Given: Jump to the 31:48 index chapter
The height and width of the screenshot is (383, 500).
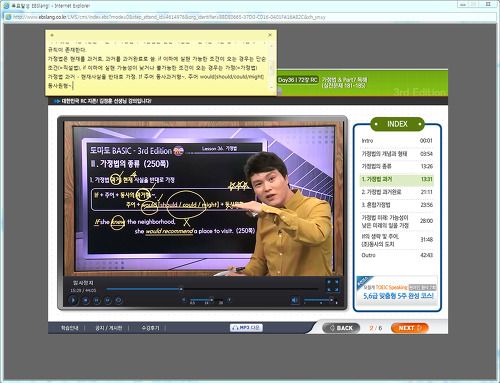Looking at the screenshot, I should (397, 240).
